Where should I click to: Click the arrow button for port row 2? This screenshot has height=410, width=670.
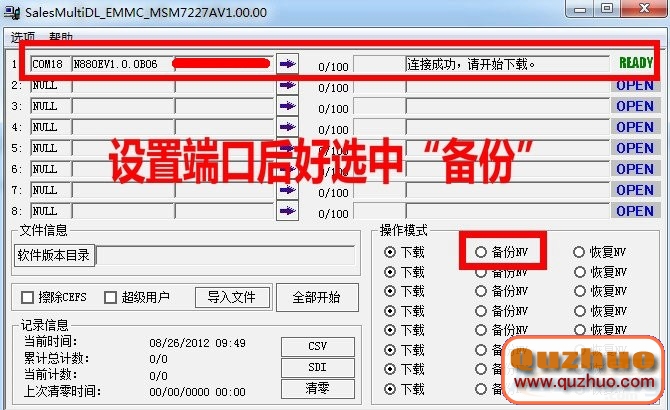pyautogui.click(x=287, y=85)
